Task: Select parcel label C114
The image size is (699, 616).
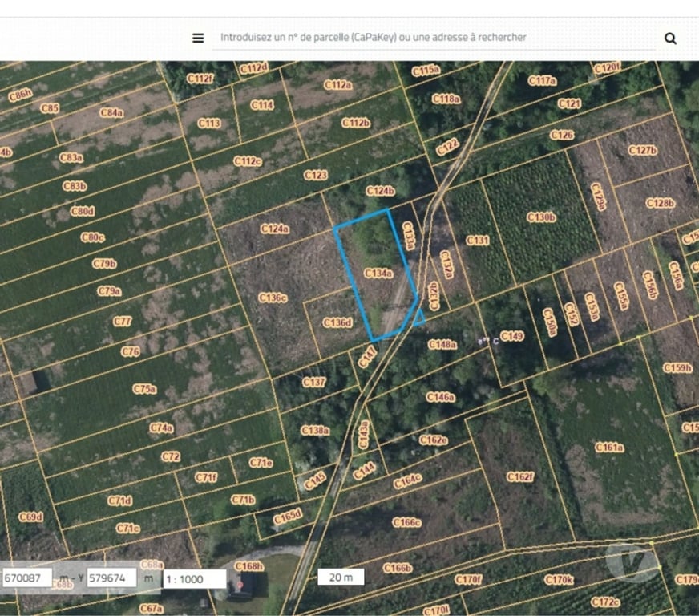Action: (262, 105)
